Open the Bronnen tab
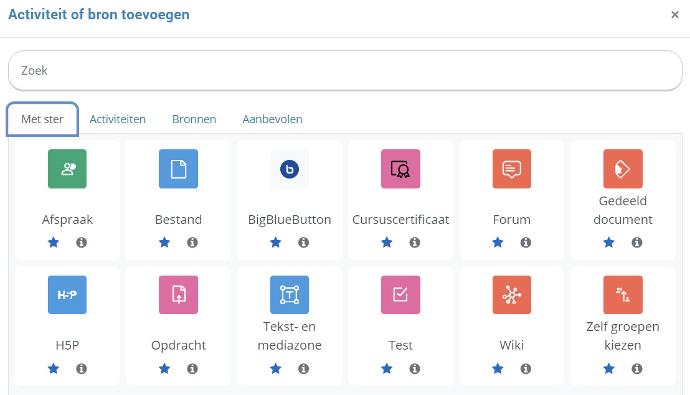Image resolution: width=690 pixels, height=395 pixels. 194,119
